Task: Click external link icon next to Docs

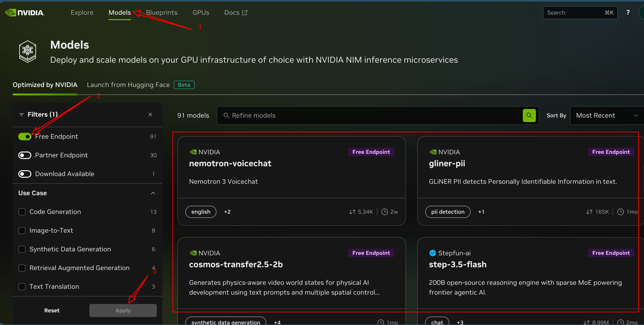Action: tap(245, 12)
